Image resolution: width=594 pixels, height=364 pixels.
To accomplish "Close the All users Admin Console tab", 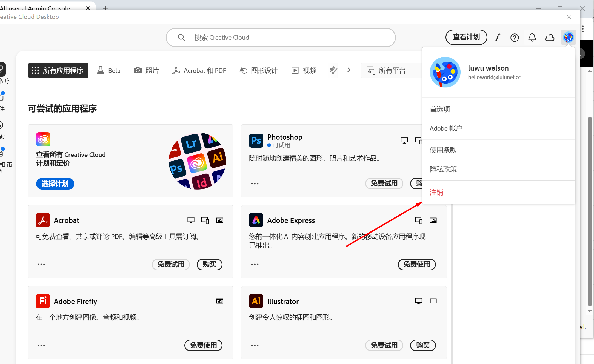I will [88, 8].
